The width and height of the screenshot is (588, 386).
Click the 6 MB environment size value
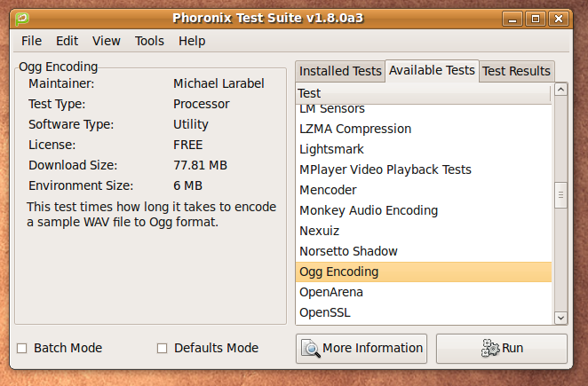pyautogui.click(x=187, y=185)
